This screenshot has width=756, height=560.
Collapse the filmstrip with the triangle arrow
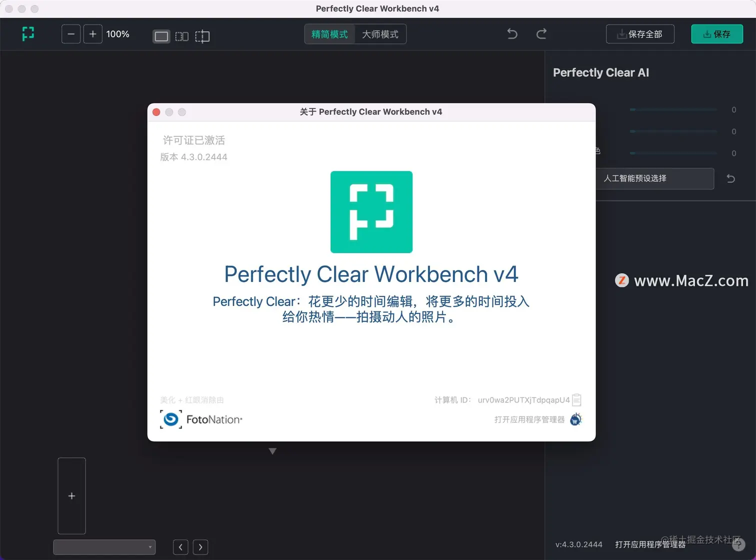(272, 451)
